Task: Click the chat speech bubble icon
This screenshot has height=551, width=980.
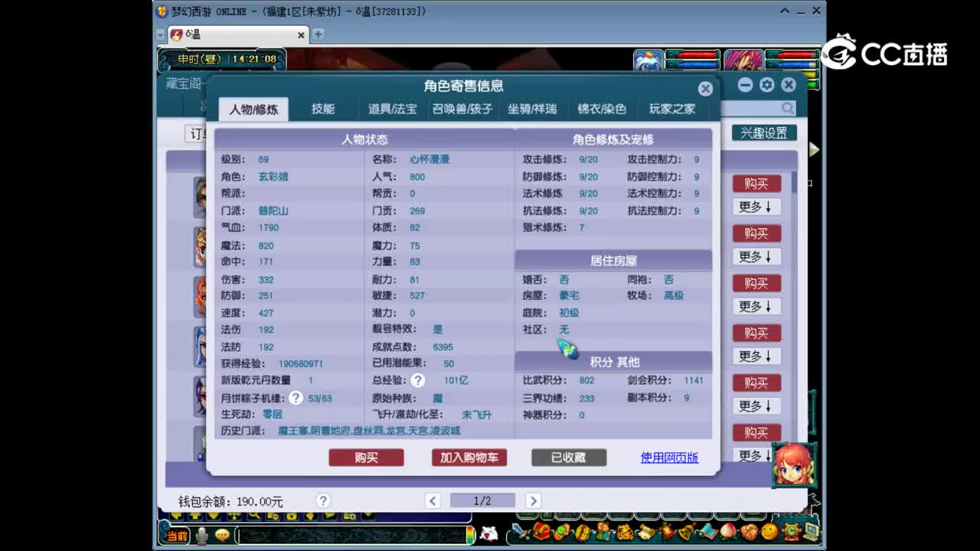Action: tap(222, 535)
